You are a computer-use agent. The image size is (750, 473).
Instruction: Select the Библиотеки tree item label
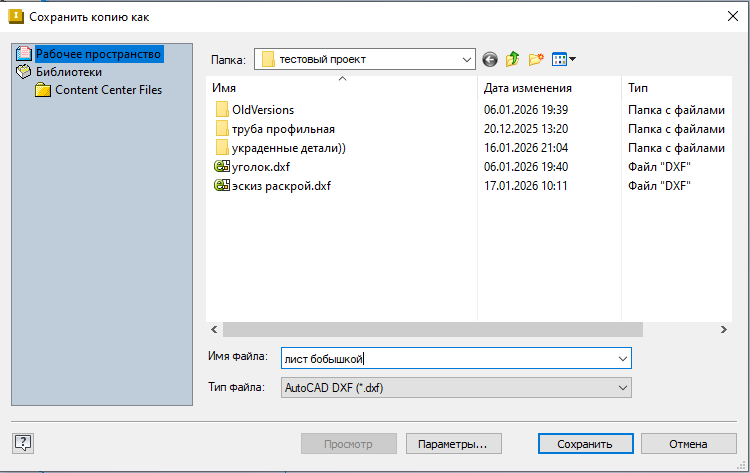click(69, 72)
